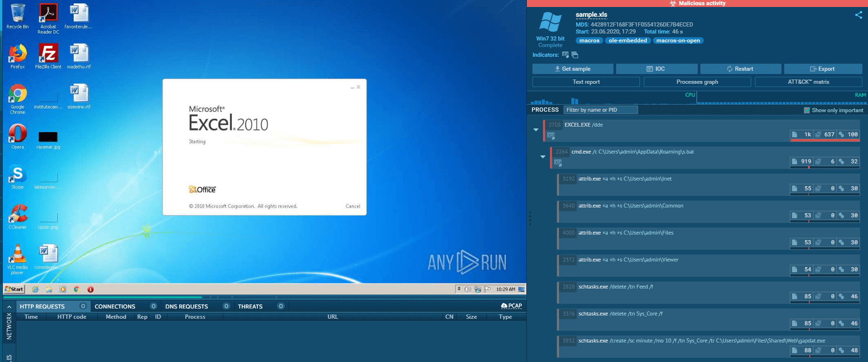Select the cpoor.png file icon
868x362 pixels.
48,220
